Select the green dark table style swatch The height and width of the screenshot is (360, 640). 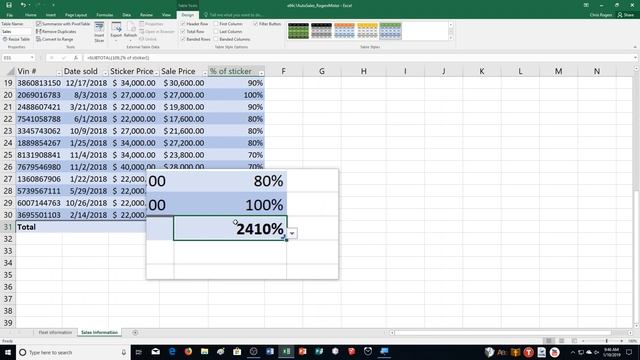298,31
